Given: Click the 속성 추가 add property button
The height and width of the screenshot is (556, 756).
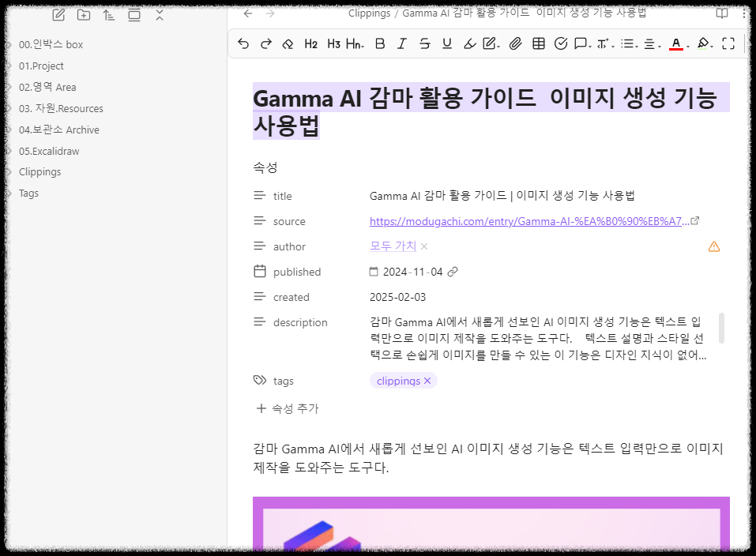Looking at the screenshot, I should [287, 408].
